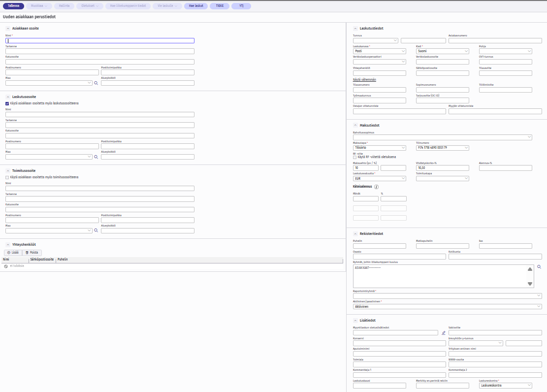The width and height of the screenshot is (547, 392).
Task: Click the Lisää button to add a contact person
Action: (13, 252)
